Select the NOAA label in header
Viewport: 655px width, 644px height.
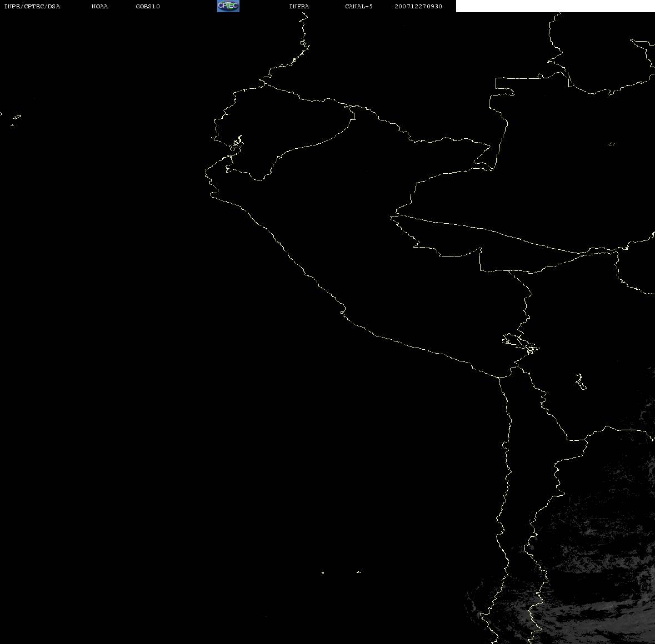pyautogui.click(x=99, y=7)
